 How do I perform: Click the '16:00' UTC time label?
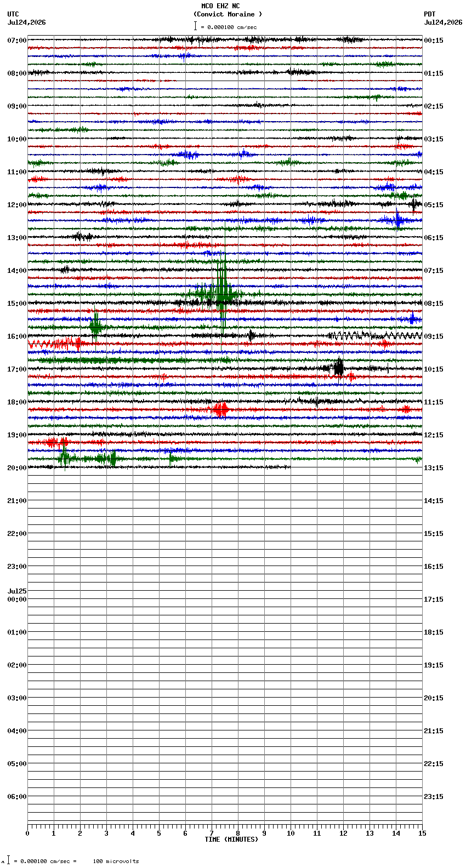coord(17,336)
